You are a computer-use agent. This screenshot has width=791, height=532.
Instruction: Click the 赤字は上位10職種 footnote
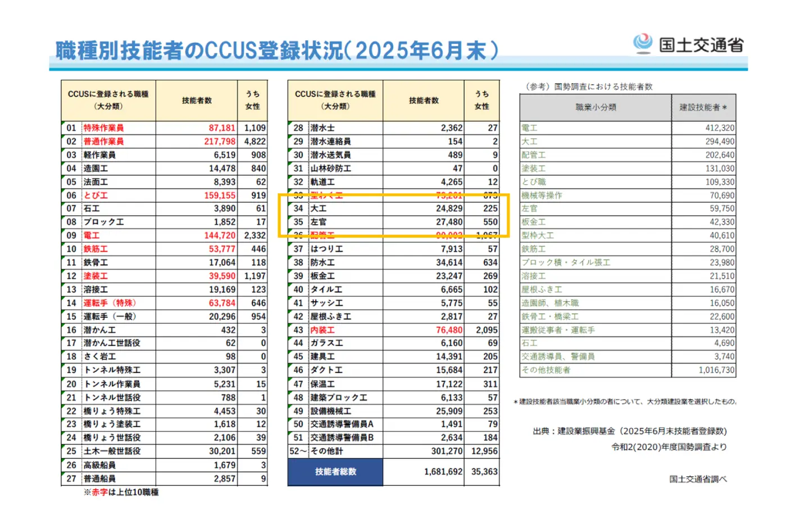pyautogui.click(x=121, y=492)
